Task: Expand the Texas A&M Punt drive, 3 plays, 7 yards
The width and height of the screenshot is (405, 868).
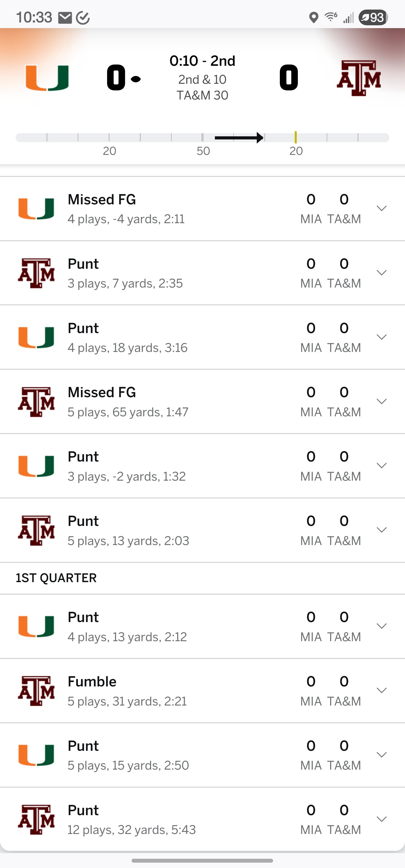Action: [x=381, y=273]
